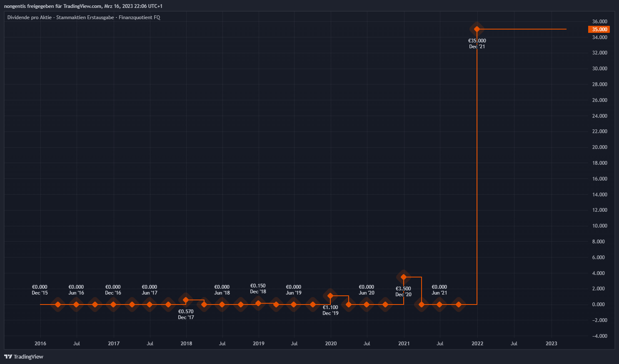
Task: Click the −4.000 label on the price axis
Action: coord(599,336)
